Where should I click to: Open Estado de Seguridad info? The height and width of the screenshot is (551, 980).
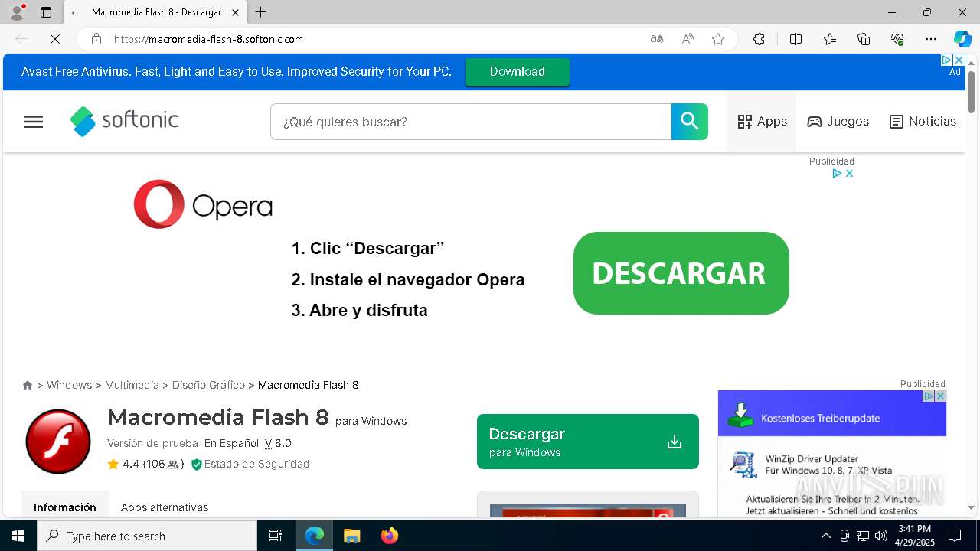[x=250, y=464]
